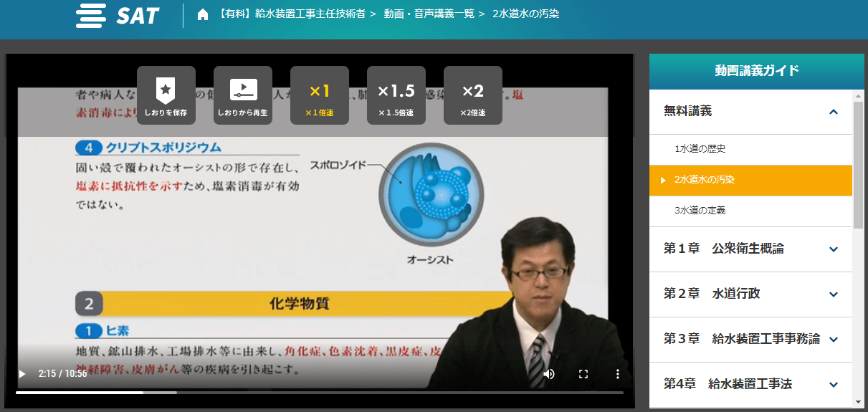Click the 動画講義ガイド header
Image resolution: width=868 pixels, height=412 pixels.
[x=756, y=71]
